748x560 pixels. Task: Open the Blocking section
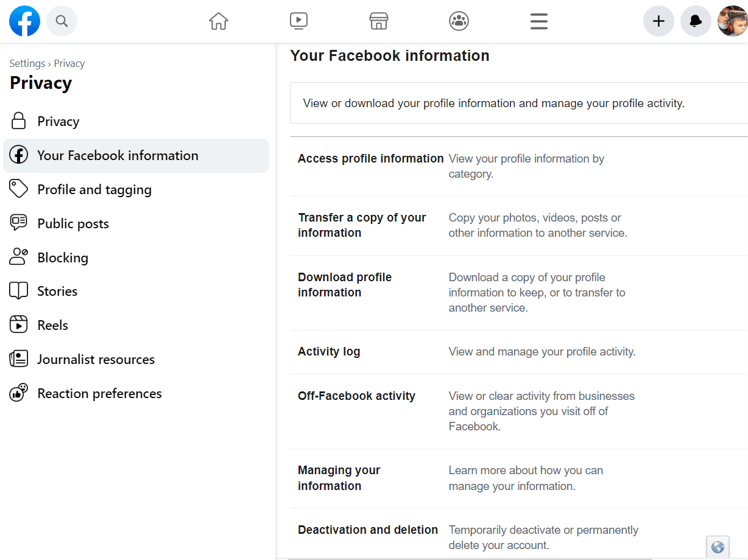tap(63, 257)
